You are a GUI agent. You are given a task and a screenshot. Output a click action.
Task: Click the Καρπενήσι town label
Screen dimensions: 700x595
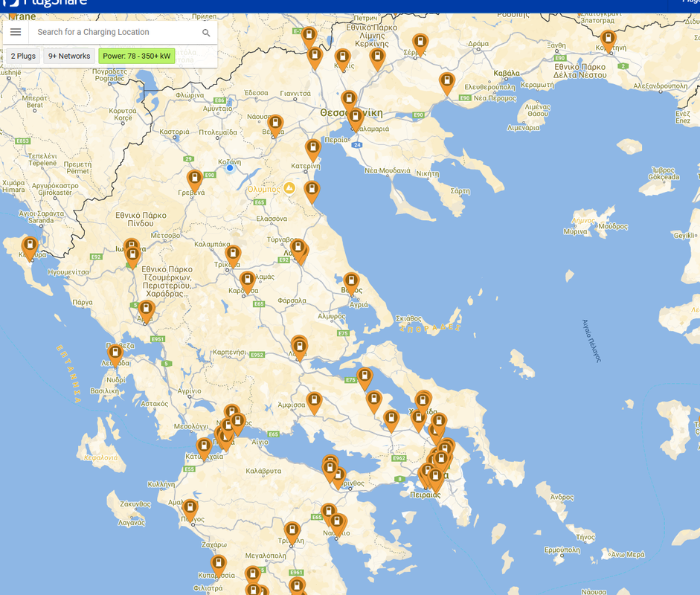(229, 353)
